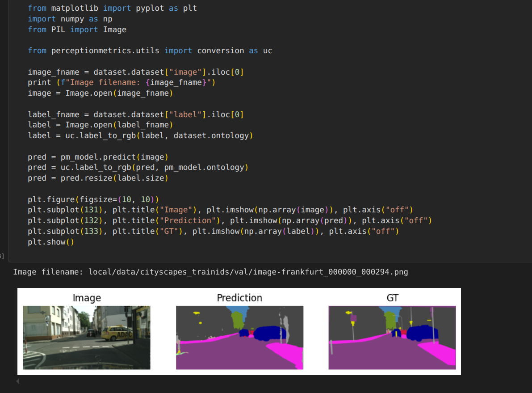532x393 pixels.
Task: Click the Prediction segmentation plot
Action: (x=239, y=337)
